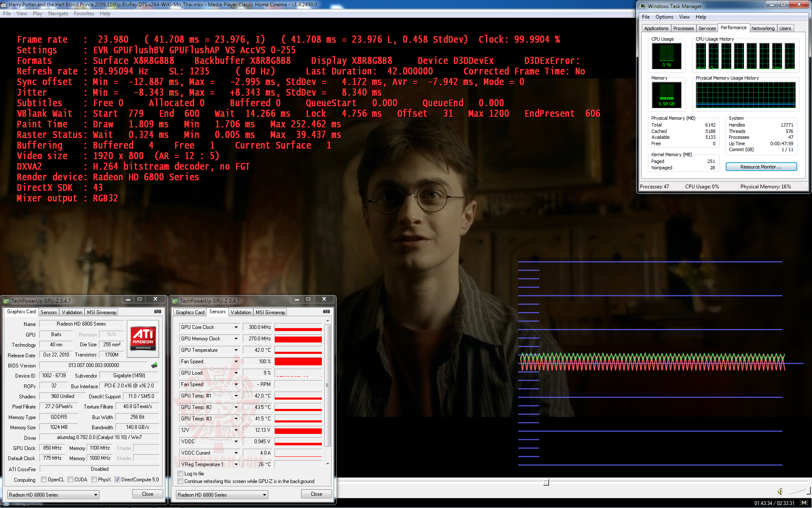Toggle the DirectCompute 5.0 checkbox
The height and width of the screenshot is (508, 812).
(x=118, y=480)
